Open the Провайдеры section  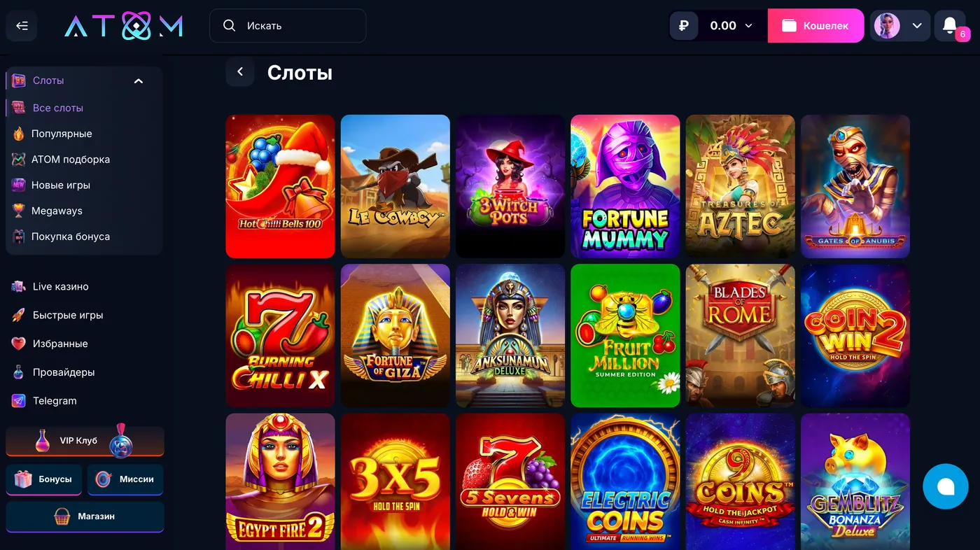(x=52, y=372)
